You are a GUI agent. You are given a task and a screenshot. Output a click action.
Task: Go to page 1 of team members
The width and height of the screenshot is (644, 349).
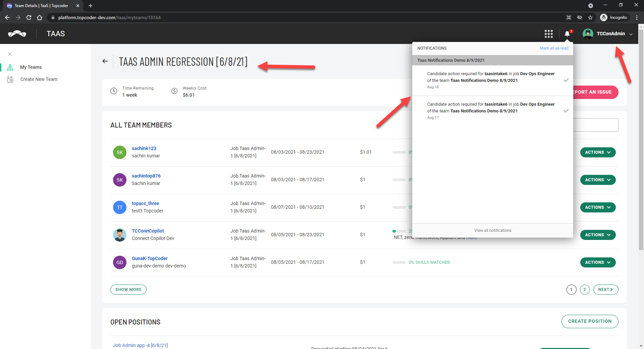coord(571,290)
